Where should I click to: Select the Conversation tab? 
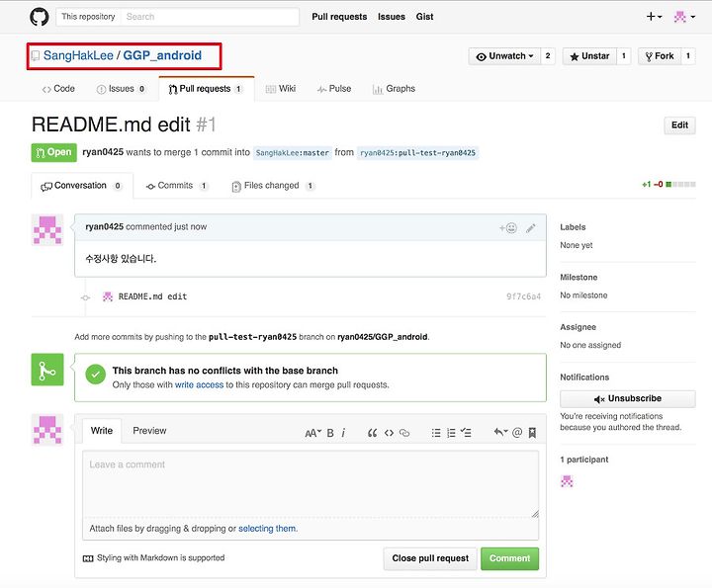point(82,186)
